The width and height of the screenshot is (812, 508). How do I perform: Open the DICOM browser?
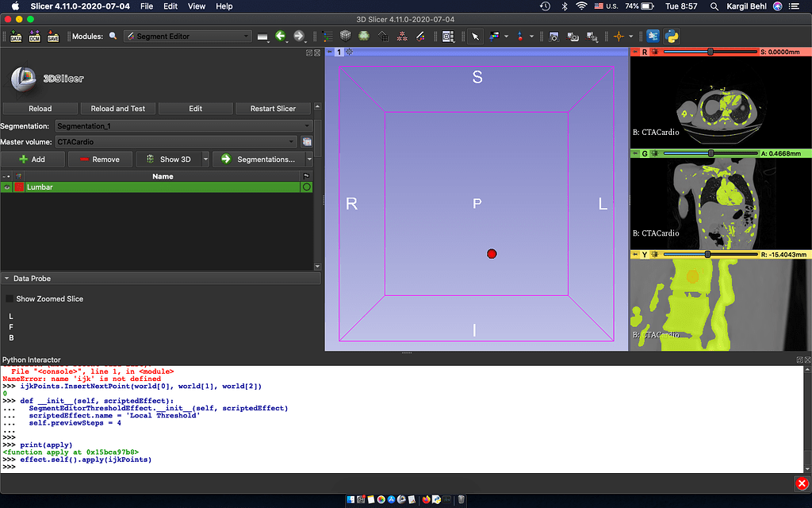click(34, 36)
